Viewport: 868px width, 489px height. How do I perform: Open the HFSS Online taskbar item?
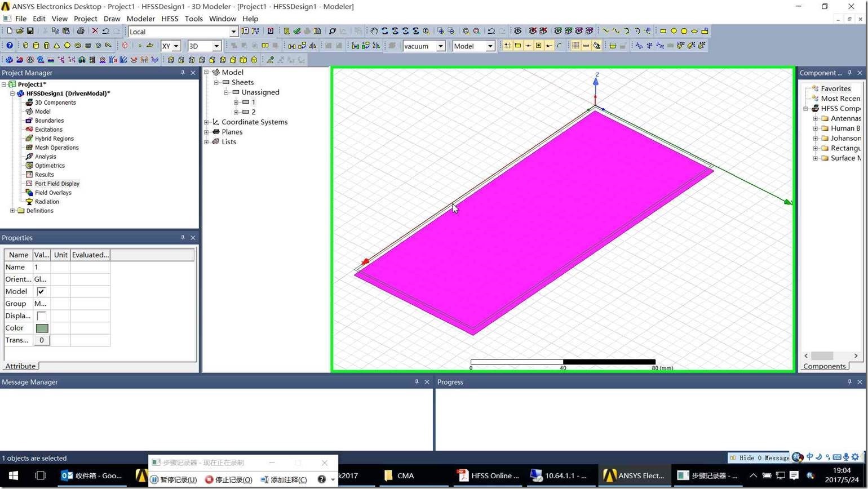click(488, 475)
